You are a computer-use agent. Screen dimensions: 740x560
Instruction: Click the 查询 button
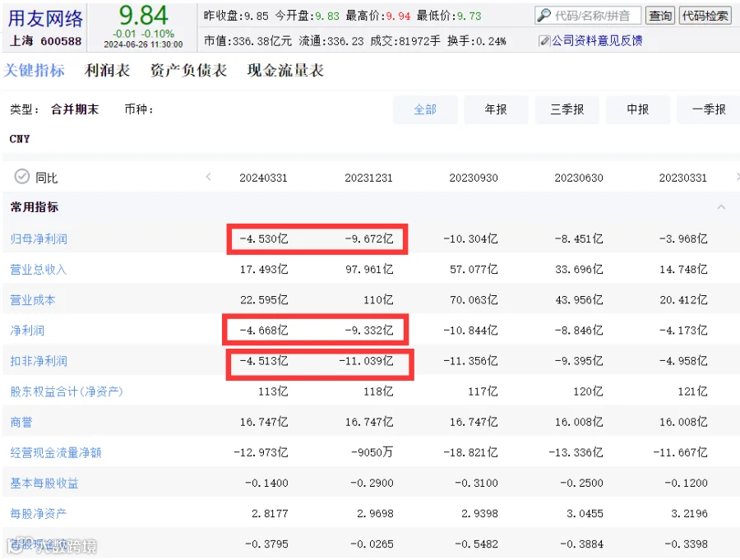pos(659,16)
